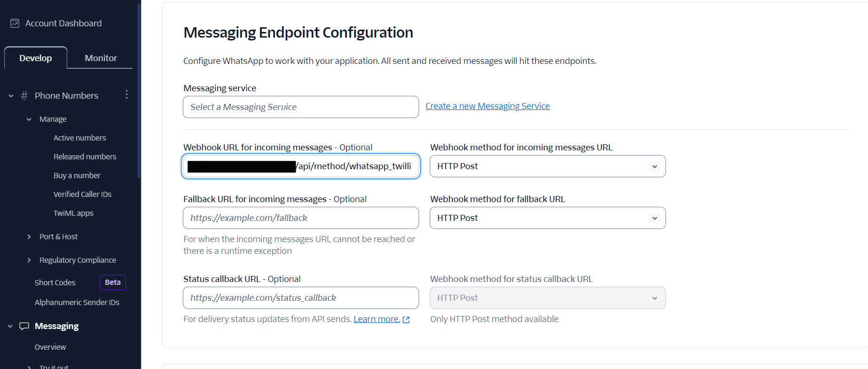The height and width of the screenshot is (369, 868).
Task: Open Active numbers in the sidebar
Action: [x=79, y=137]
